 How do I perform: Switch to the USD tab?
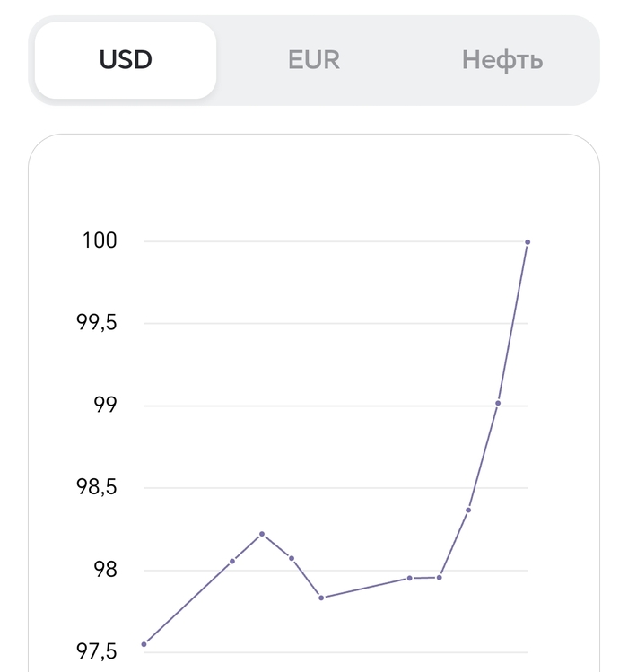[126, 60]
